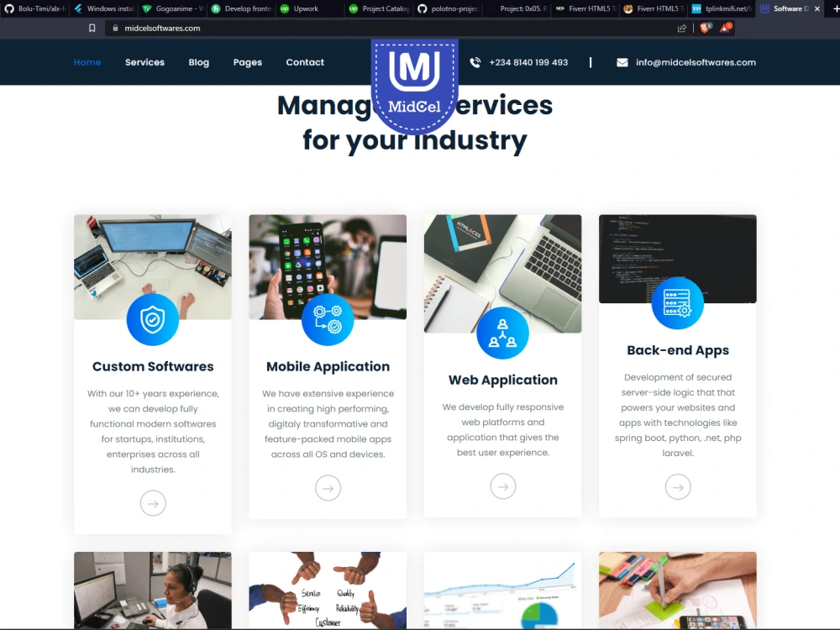Open arrow button under Mobile Application

pyautogui.click(x=328, y=488)
